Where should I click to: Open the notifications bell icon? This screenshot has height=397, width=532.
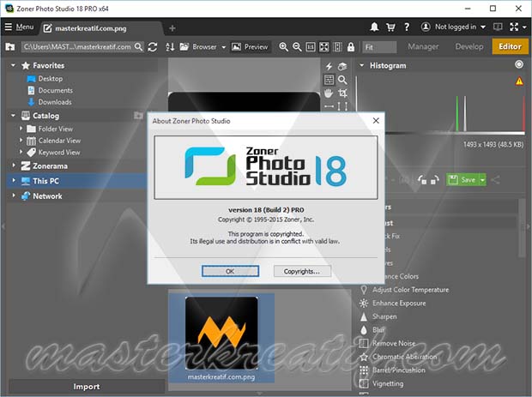(x=374, y=27)
